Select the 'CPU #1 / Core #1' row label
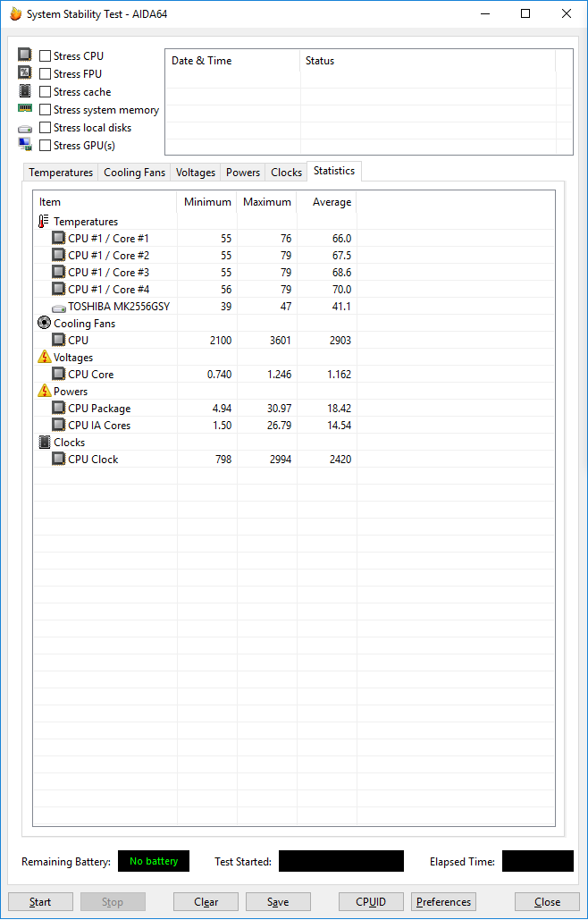 point(108,238)
